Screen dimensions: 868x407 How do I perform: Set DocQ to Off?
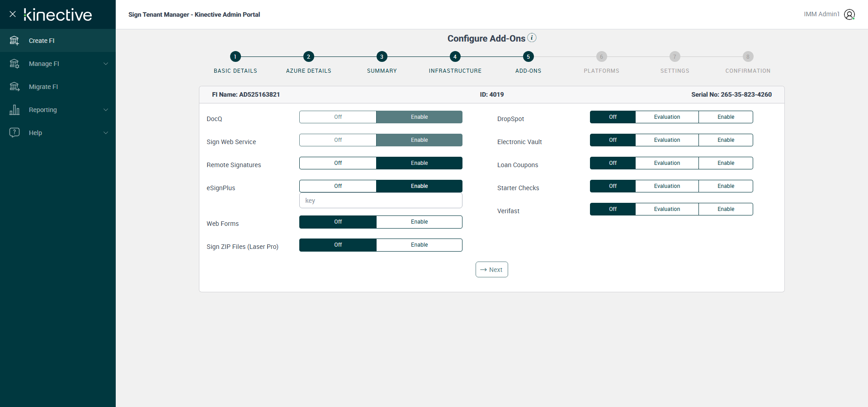coord(338,117)
